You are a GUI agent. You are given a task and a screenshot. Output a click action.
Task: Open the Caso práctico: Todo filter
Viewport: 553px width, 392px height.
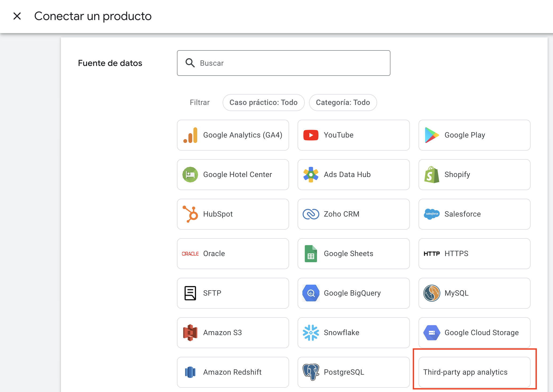263,103
